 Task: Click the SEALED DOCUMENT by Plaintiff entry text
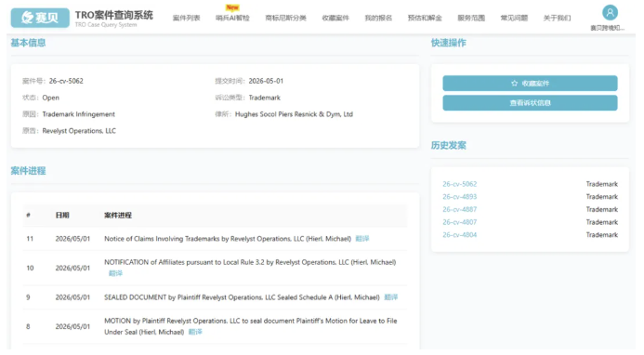point(242,297)
